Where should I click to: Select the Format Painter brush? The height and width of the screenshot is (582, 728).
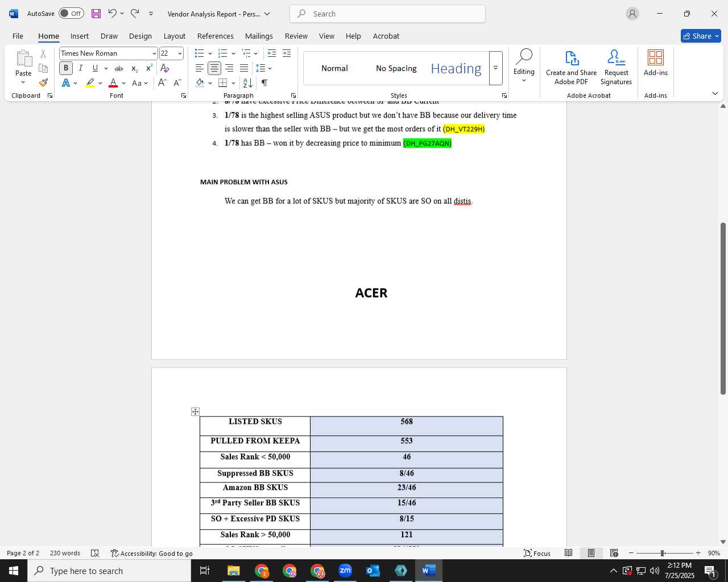[x=43, y=83]
